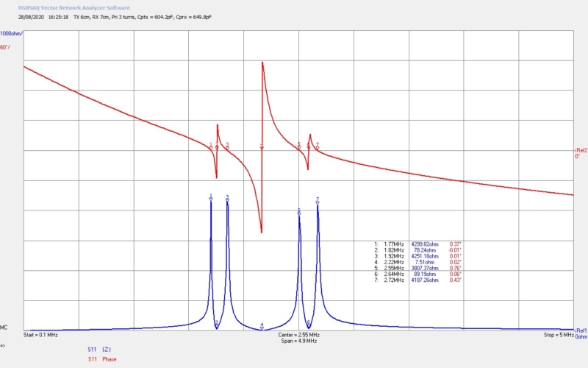This screenshot has width=588, height=368.
Task: Click marker 1 on the blue |Z| trace
Action: coord(211,197)
